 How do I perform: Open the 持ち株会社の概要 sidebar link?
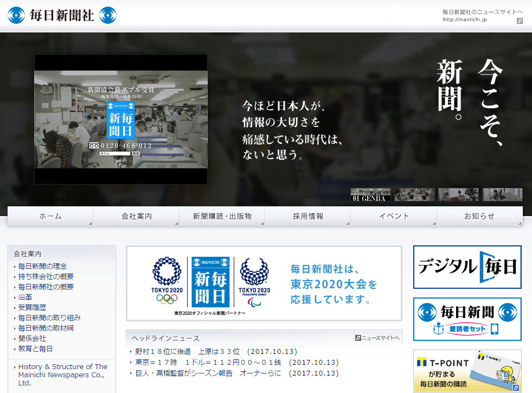[46, 276]
